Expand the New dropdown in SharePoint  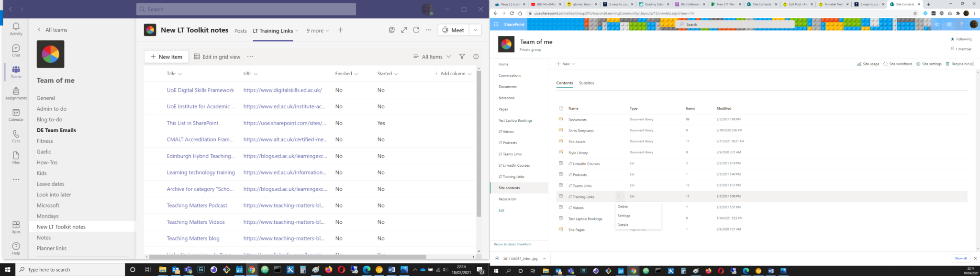(565, 64)
